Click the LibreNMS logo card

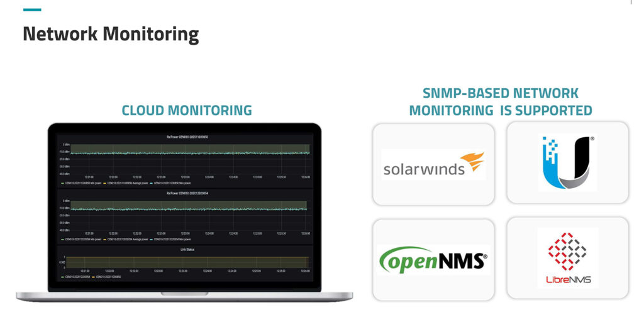point(568,258)
